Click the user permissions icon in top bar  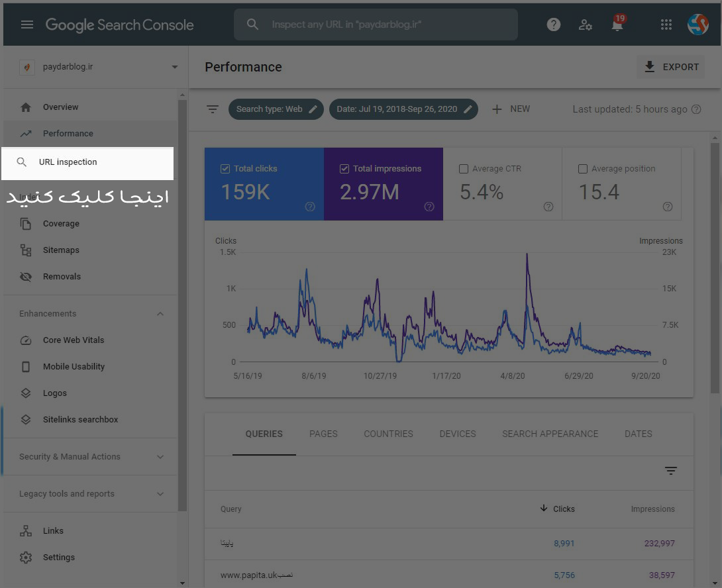click(x=586, y=24)
